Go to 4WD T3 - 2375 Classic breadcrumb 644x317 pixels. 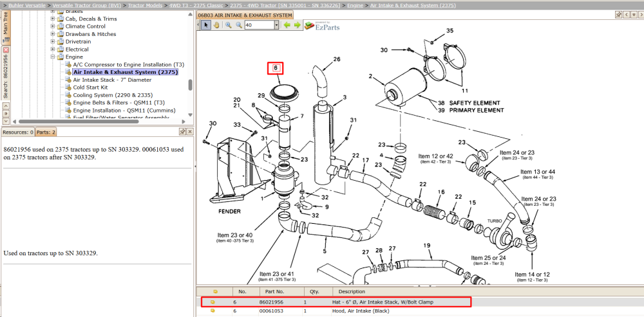click(196, 5)
